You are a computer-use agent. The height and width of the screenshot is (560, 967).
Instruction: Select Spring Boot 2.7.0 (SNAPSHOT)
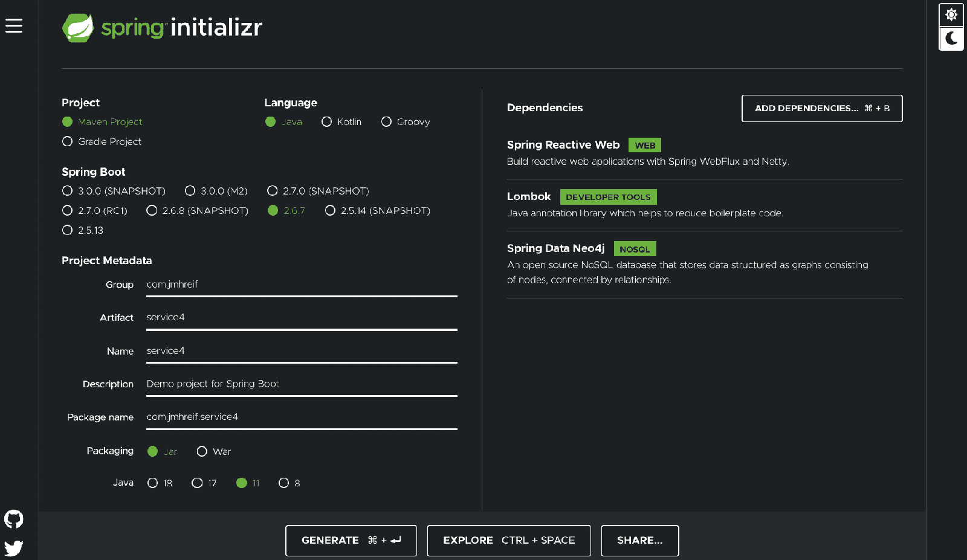pyautogui.click(x=318, y=191)
